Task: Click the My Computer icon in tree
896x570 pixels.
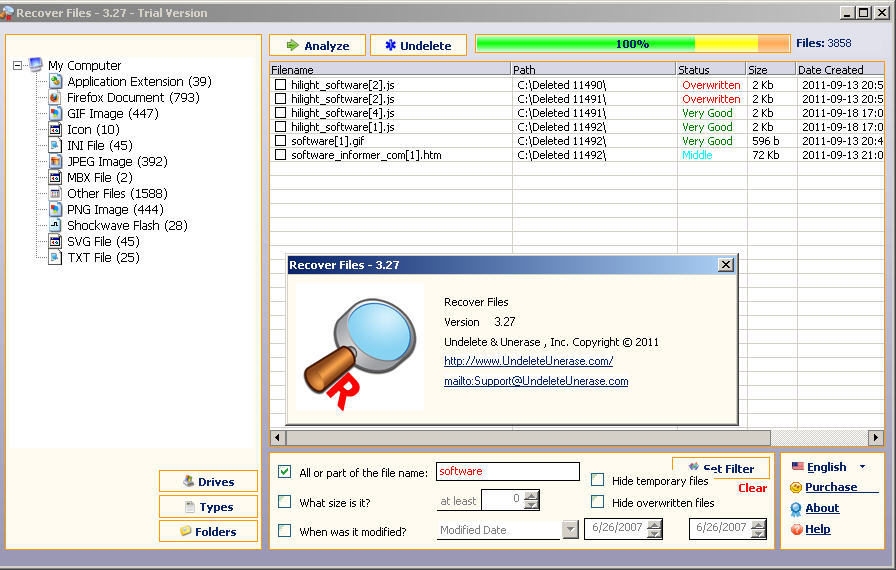Action: click(x=36, y=65)
